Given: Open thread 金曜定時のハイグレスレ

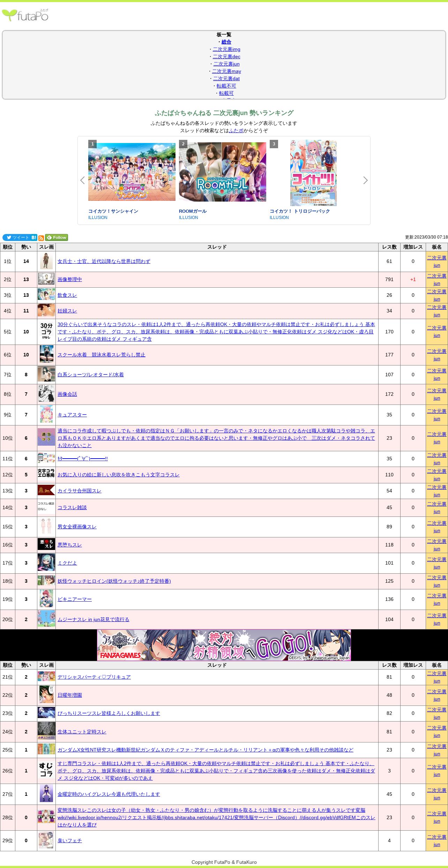Looking at the screenshot, I should pyautogui.click(x=109, y=794).
